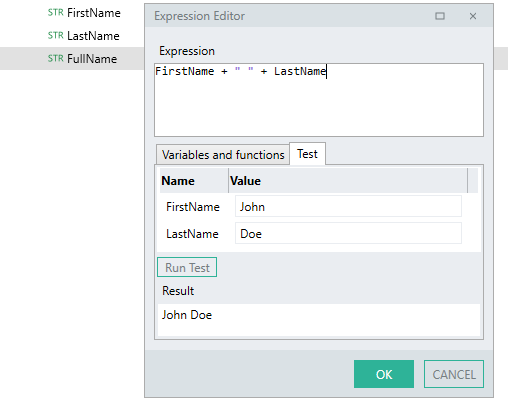Click the Value column header
This screenshot has width=508, height=405.
click(x=348, y=181)
